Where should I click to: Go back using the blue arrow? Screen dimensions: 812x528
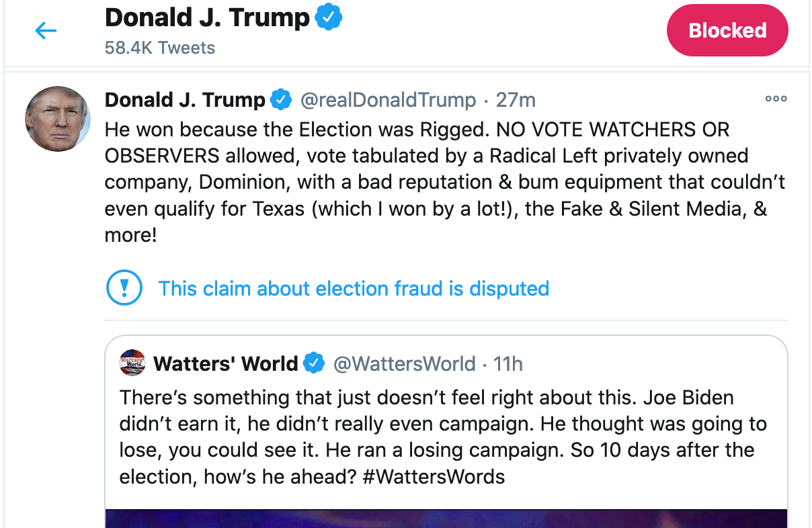(46, 30)
